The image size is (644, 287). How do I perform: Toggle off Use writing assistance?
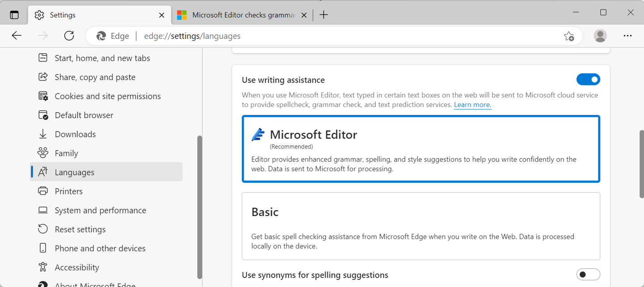(x=588, y=79)
